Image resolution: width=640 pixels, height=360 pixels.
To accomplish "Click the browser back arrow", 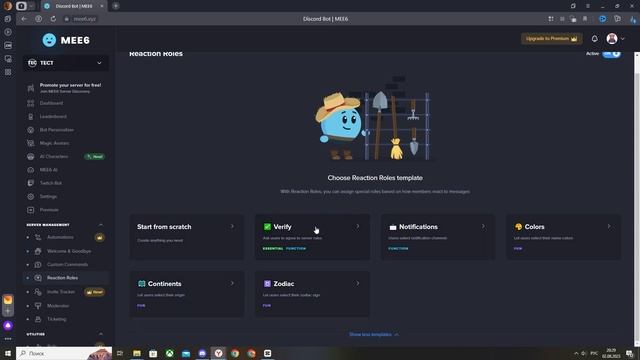I will 24,19.
